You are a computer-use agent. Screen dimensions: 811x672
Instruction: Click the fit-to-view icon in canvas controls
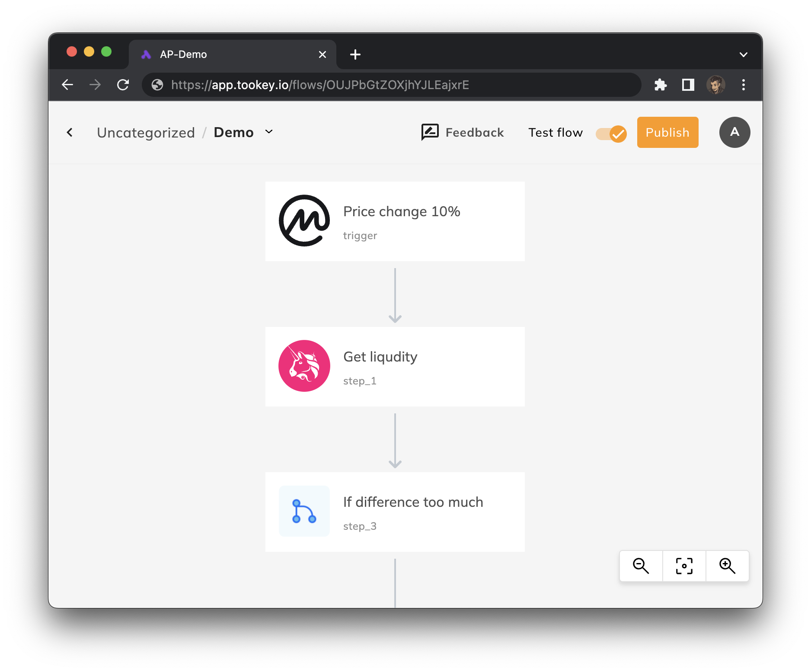[x=684, y=566]
